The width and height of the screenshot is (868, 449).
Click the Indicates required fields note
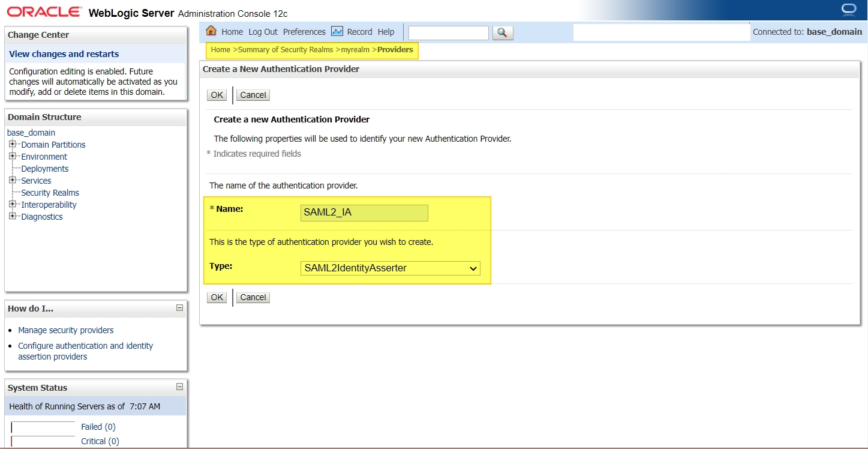pos(254,154)
